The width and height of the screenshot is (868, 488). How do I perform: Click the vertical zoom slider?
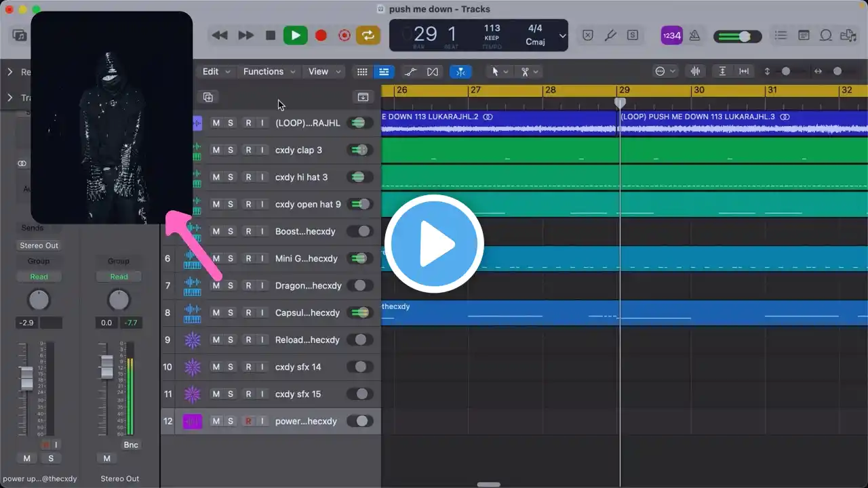(791, 71)
